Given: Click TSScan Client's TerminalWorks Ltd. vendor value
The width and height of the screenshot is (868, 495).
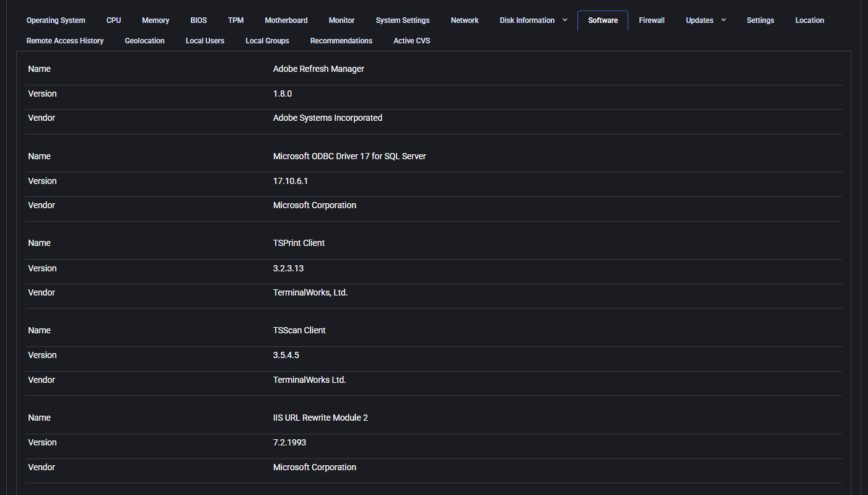Looking at the screenshot, I should click(x=310, y=380).
